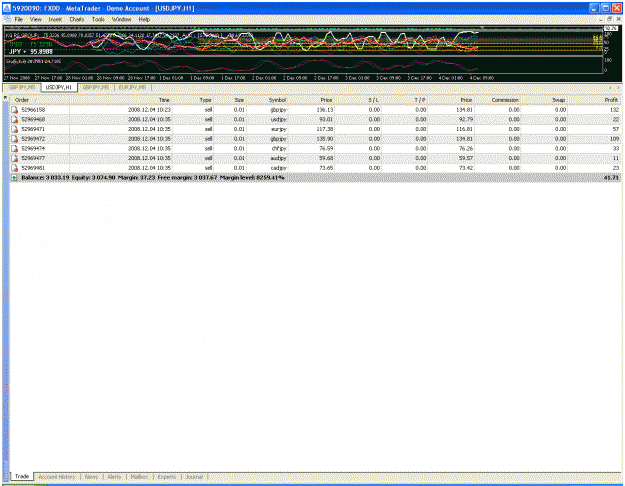Click the order icon for 52969471
The image size is (625, 486).
[14, 129]
